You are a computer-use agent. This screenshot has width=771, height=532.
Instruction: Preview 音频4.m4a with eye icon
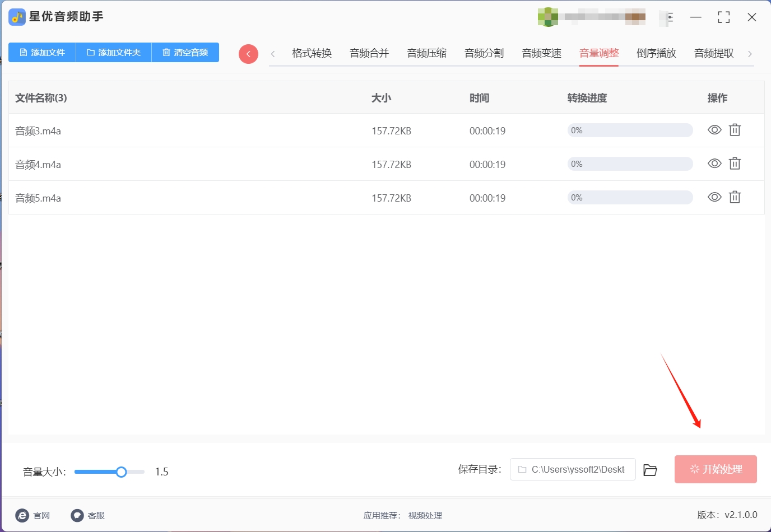pyautogui.click(x=714, y=164)
